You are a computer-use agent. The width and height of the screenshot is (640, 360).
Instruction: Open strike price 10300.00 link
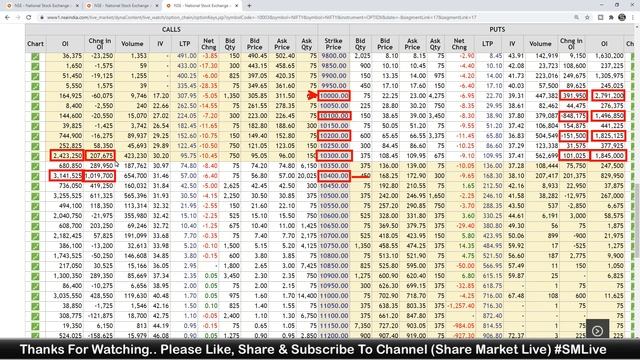point(334,156)
